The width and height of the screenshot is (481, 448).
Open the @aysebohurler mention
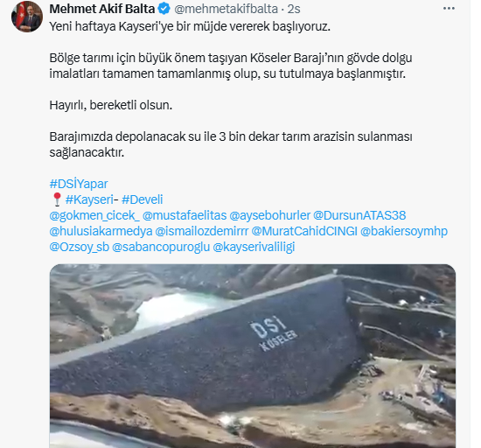(x=270, y=215)
